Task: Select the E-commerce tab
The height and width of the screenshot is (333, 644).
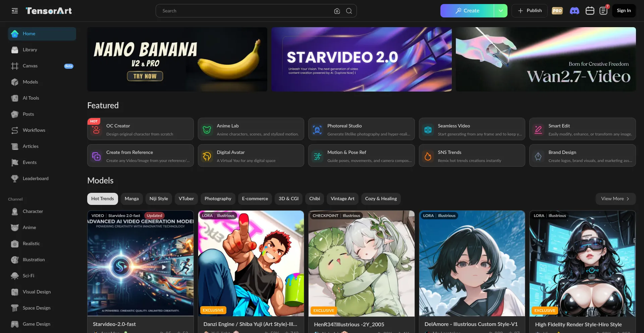Action: pos(255,199)
